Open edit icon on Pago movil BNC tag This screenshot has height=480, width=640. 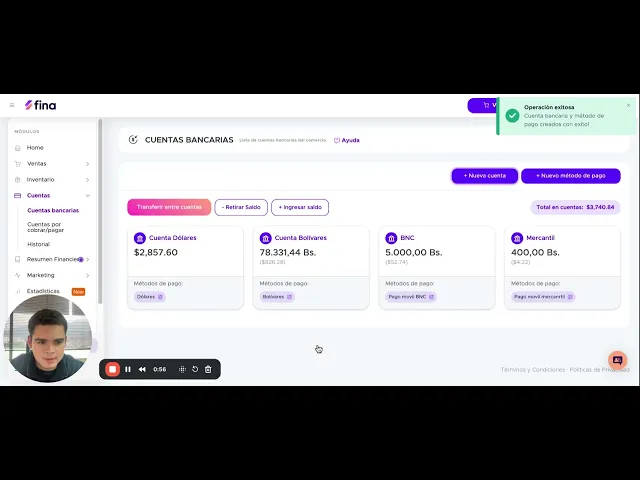431,297
